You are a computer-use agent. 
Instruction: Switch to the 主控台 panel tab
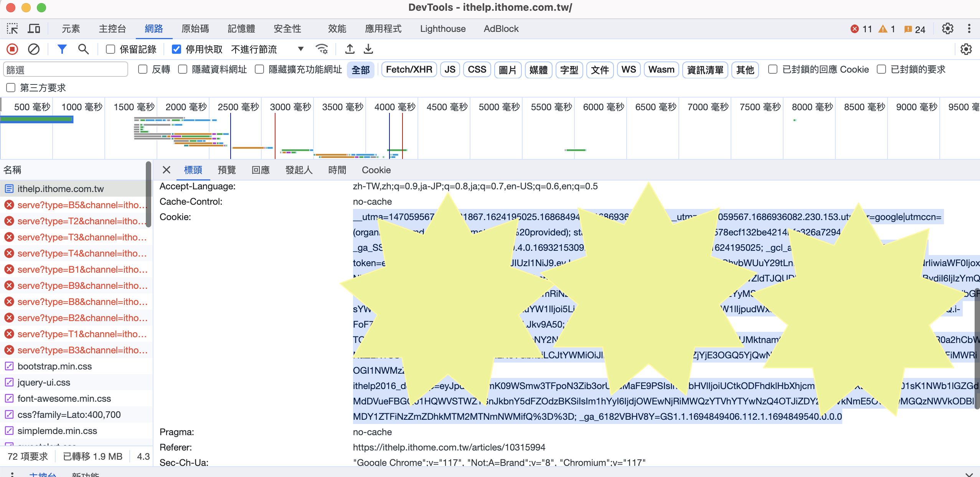(112, 29)
